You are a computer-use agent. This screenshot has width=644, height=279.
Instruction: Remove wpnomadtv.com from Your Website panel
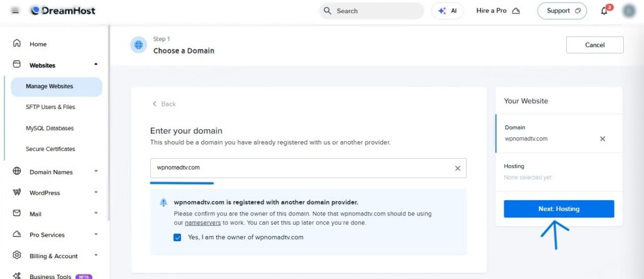[x=602, y=139]
